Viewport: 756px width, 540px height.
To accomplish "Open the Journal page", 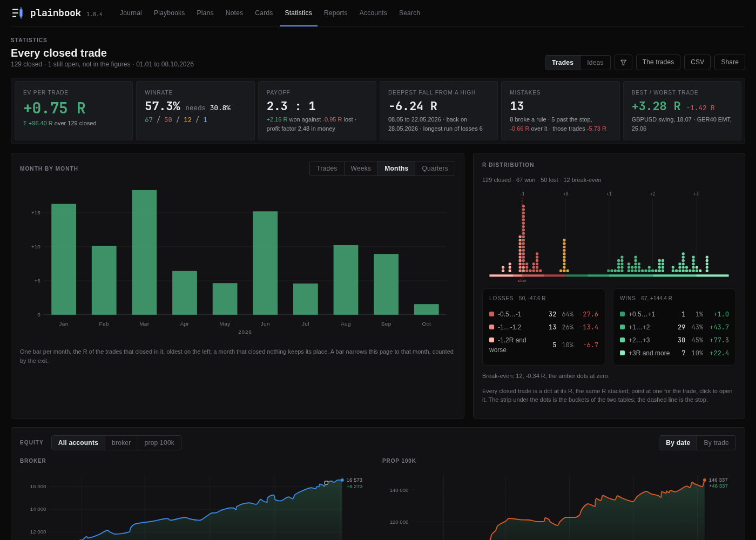I will 131,13.
